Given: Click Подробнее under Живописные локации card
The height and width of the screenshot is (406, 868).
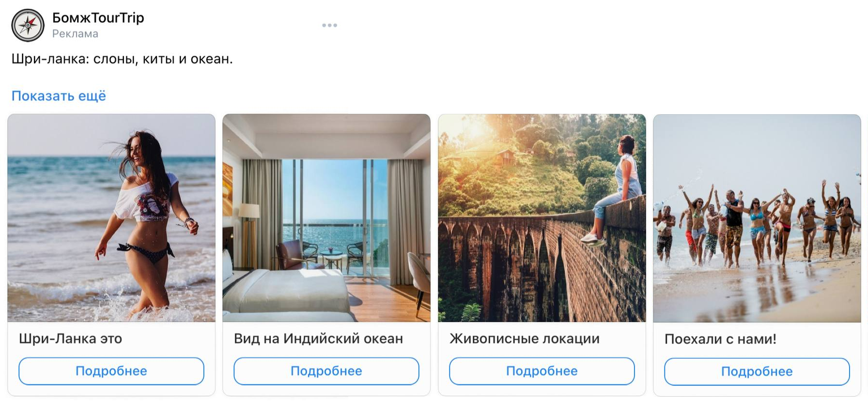Looking at the screenshot, I should click(x=542, y=371).
